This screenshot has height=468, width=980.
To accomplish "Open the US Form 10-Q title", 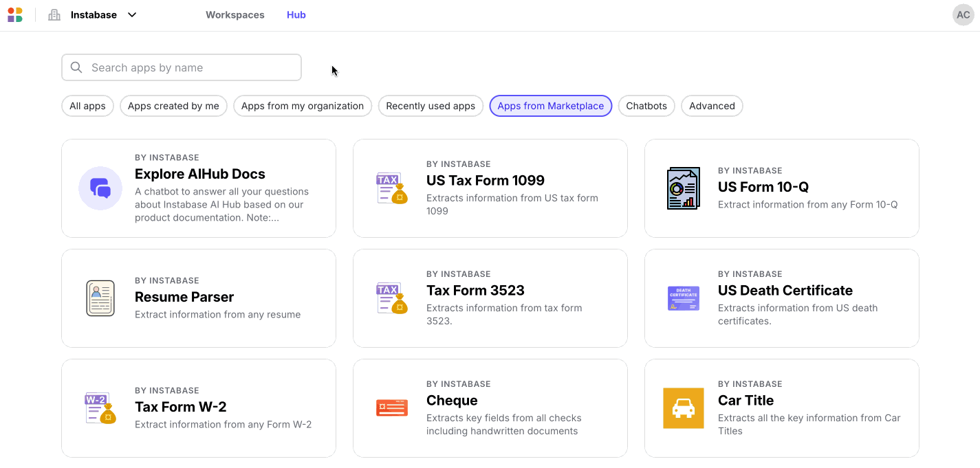I will tap(763, 187).
